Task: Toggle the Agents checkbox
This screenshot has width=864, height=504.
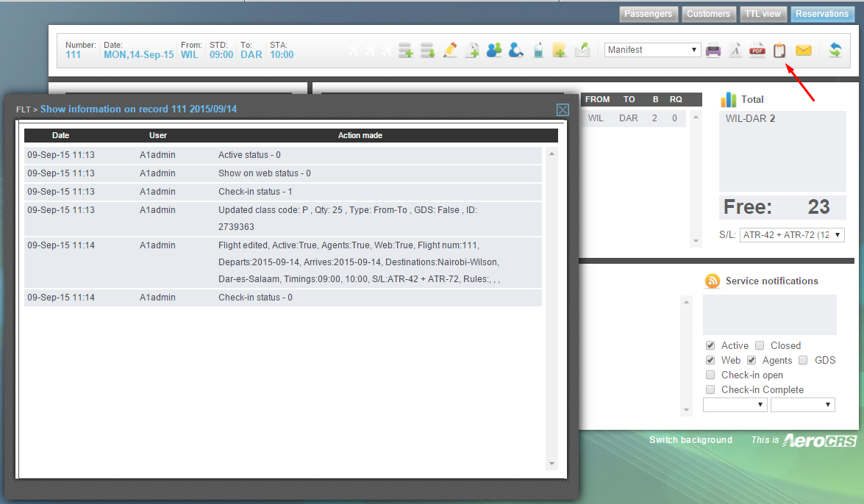Action: point(751,360)
